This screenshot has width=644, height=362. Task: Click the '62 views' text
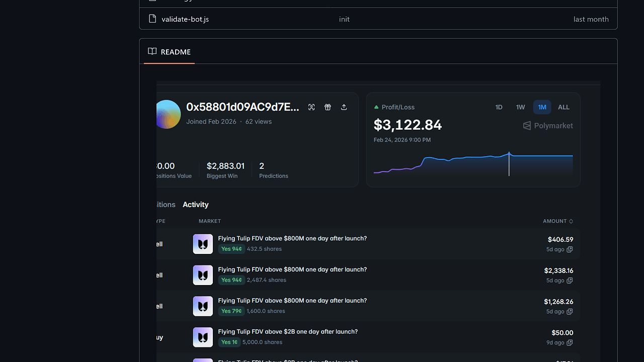[259, 122]
